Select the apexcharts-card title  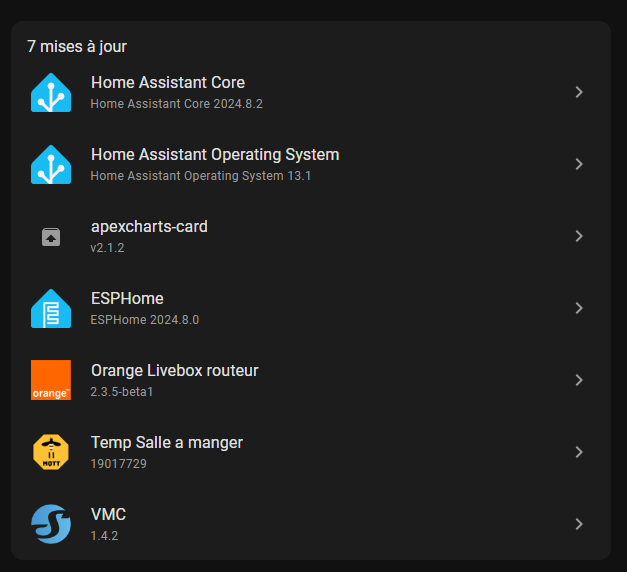(149, 227)
